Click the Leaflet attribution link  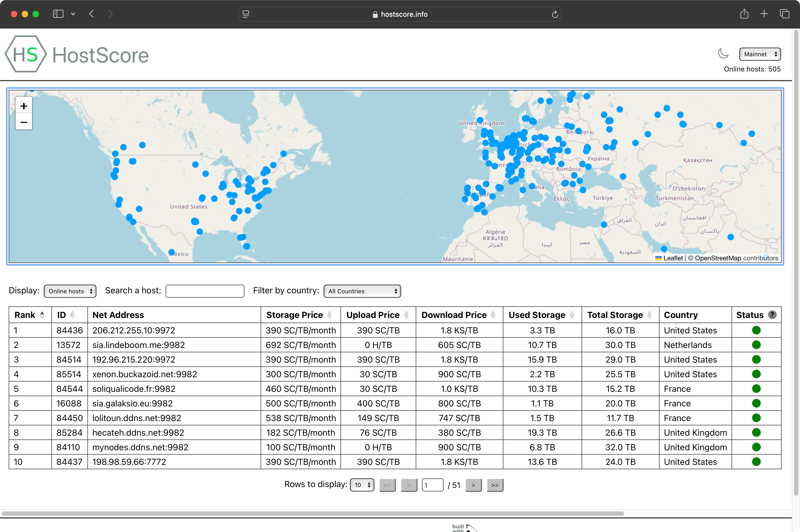click(673, 258)
